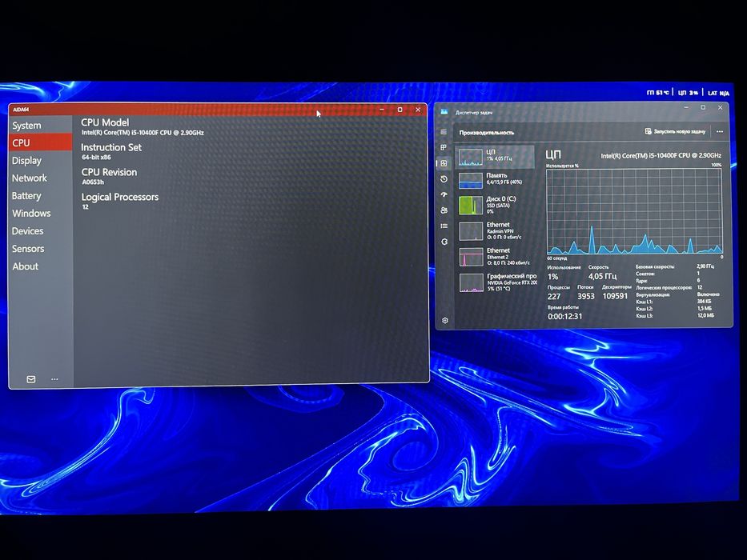Open Task Manager settings gear
The width and height of the screenshot is (747, 560).
[x=445, y=321]
